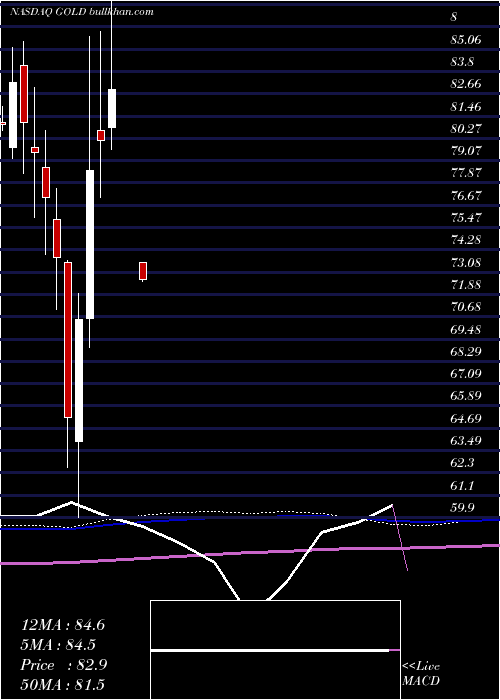Click the 81.46 price level label
This screenshot has width=500, height=700.
[x=466, y=107]
